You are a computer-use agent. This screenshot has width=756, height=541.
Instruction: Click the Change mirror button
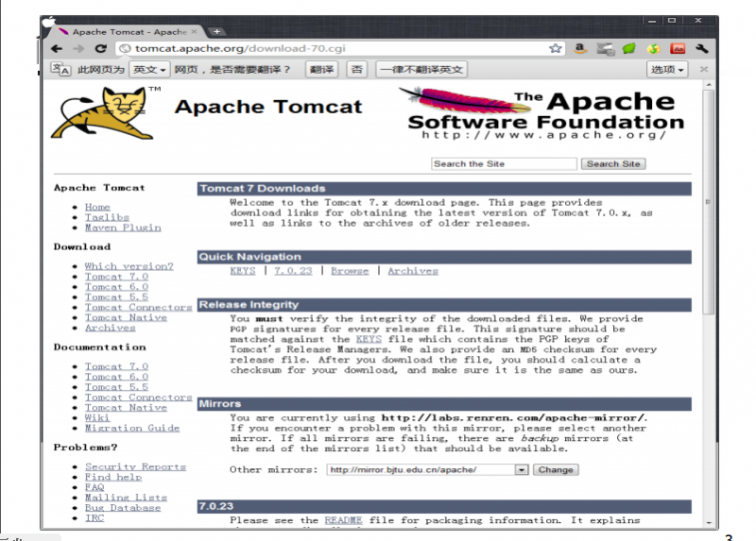[x=556, y=469]
